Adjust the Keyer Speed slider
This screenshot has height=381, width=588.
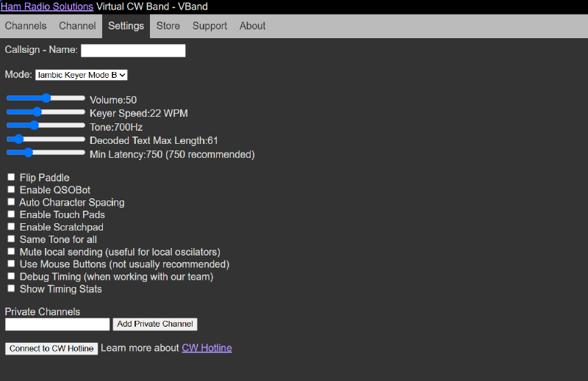[x=46, y=112]
